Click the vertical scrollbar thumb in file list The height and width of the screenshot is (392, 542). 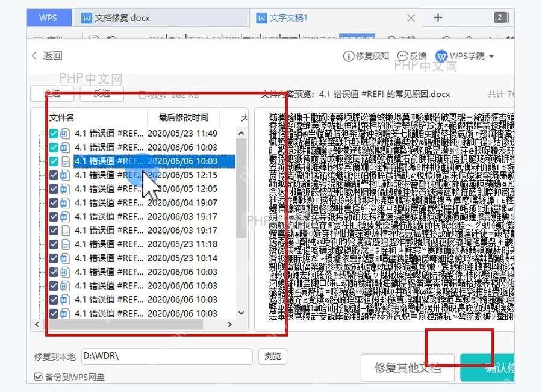[241, 188]
